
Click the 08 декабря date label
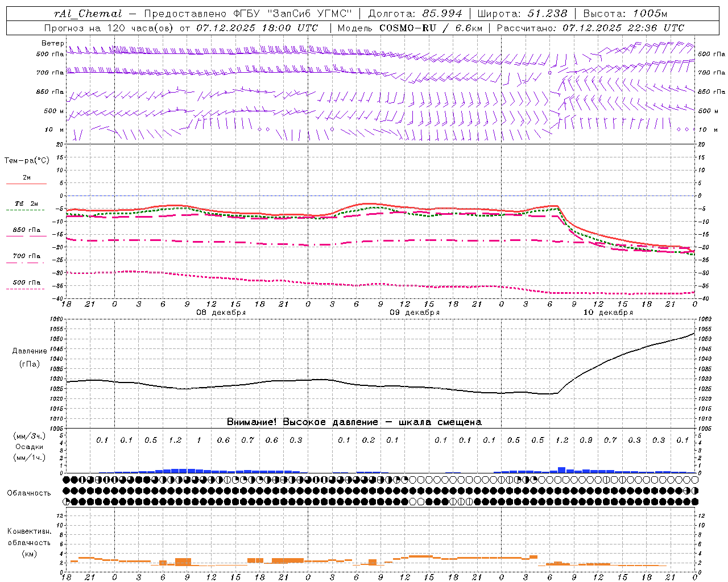click(x=221, y=313)
